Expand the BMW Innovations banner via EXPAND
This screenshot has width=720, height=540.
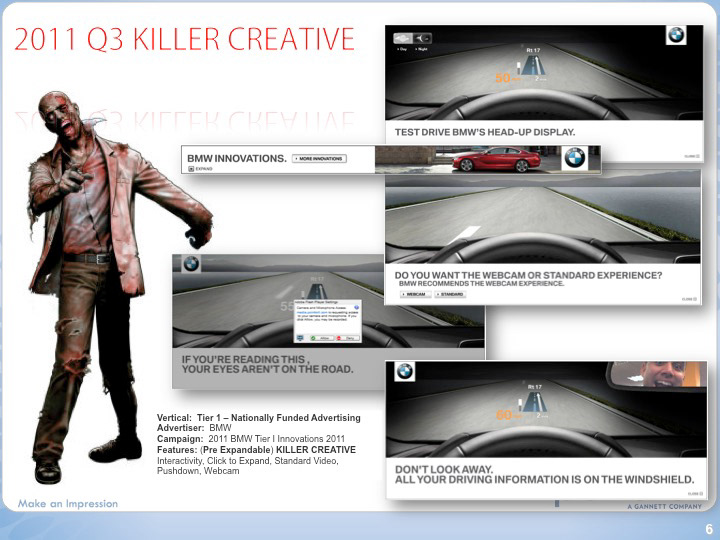tap(201, 169)
